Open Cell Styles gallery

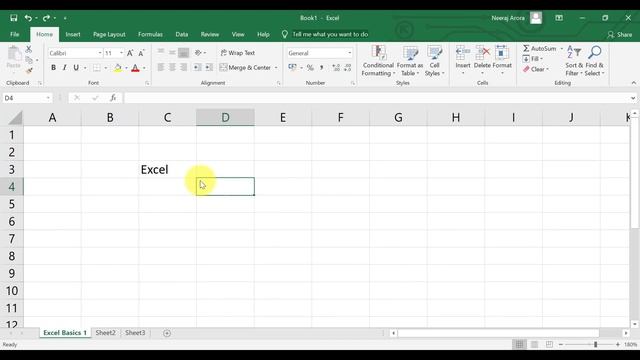(x=434, y=61)
